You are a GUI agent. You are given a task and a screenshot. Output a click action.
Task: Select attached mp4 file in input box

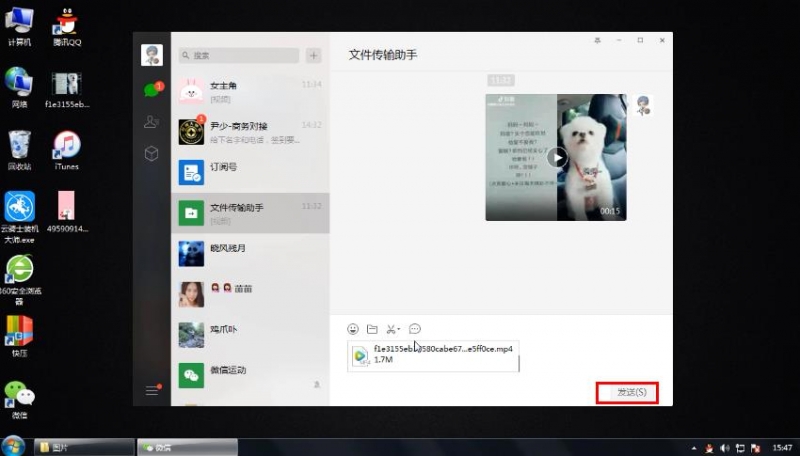tap(433, 355)
